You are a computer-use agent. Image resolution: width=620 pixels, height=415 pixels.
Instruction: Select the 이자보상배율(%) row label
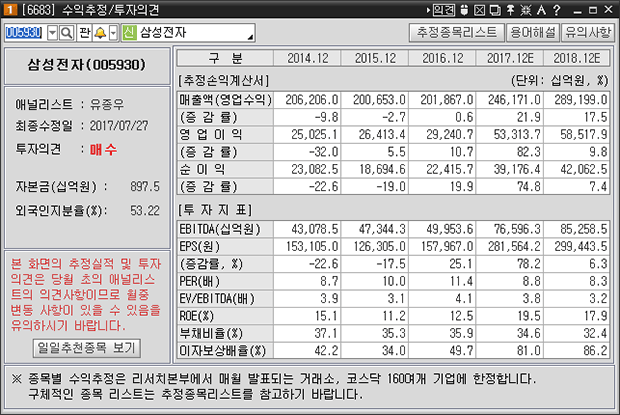coord(225,351)
